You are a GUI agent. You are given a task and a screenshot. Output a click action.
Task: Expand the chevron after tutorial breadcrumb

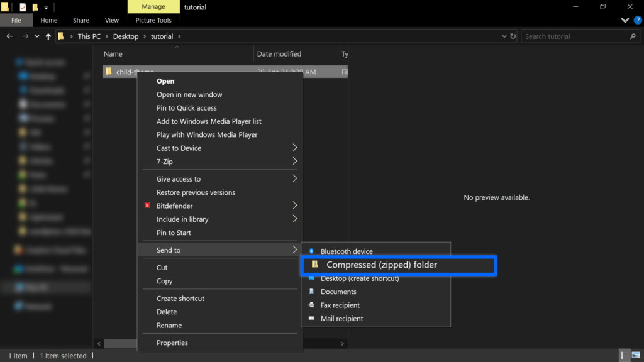point(179,36)
